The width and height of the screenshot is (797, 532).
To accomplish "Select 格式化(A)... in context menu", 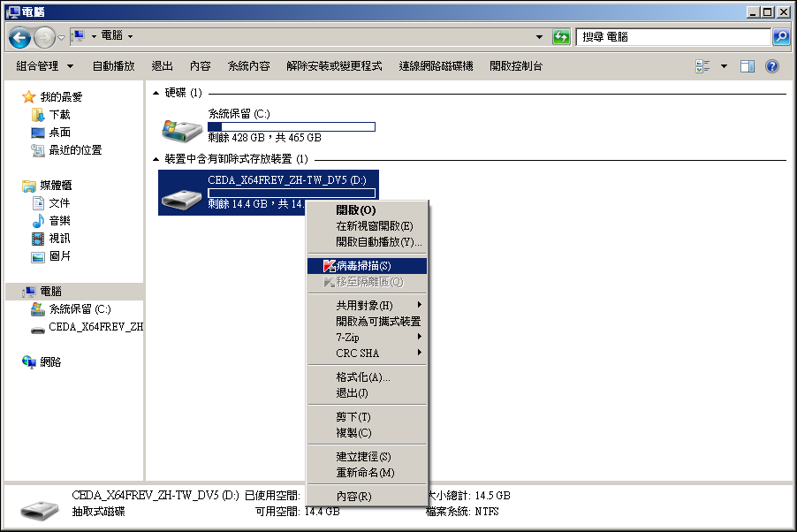I will click(x=362, y=377).
